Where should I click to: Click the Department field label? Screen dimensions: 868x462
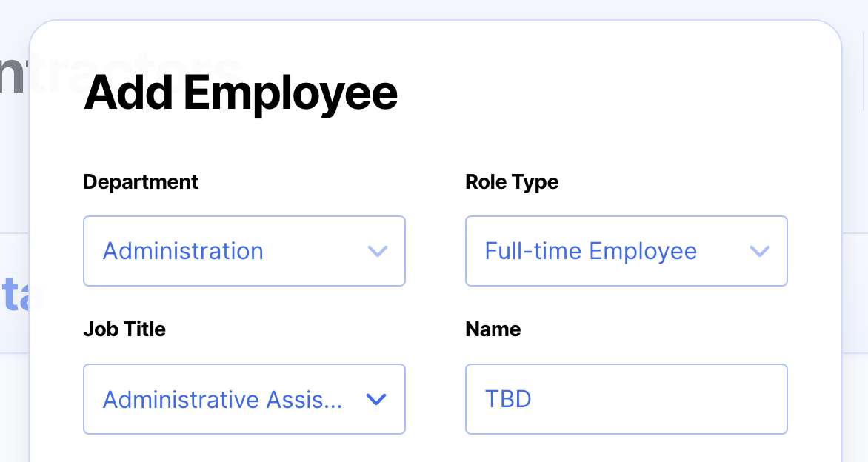[x=141, y=182]
